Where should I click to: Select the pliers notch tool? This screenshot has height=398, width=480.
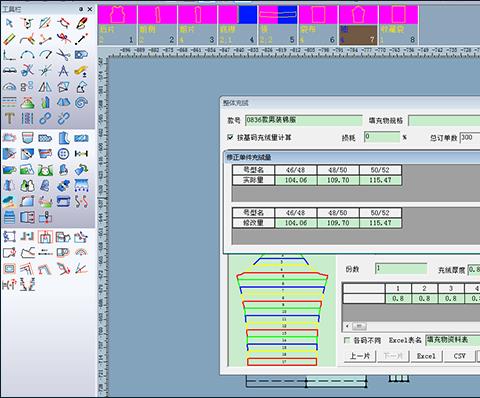[x=63, y=269]
